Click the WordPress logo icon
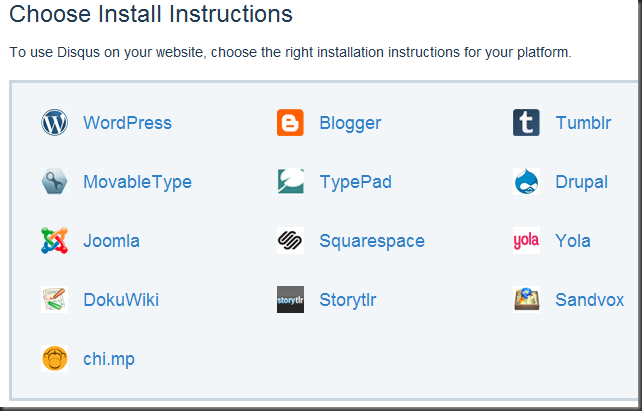 tap(54, 122)
